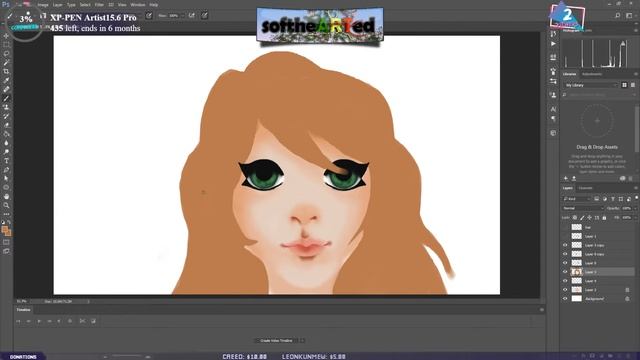Click Create Video Timeline button
This screenshot has width=640, height=360.
pos(276,340)
